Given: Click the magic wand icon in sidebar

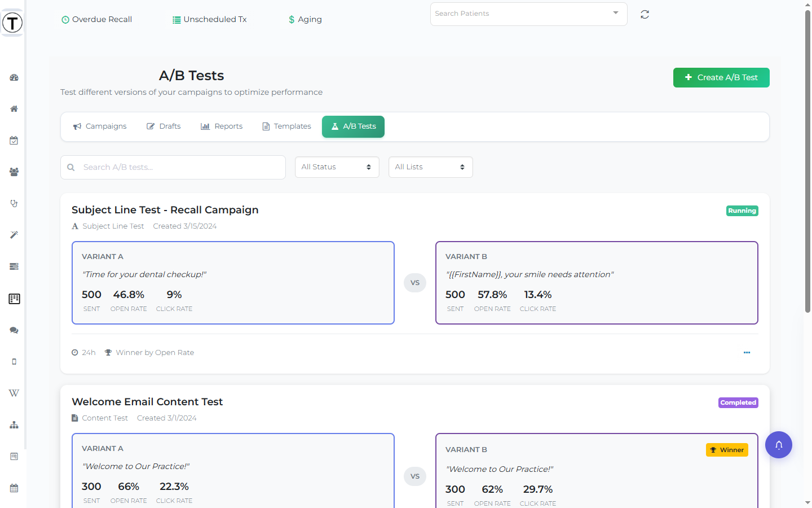Looking at the screenshot, I should (x=14, y=235).
